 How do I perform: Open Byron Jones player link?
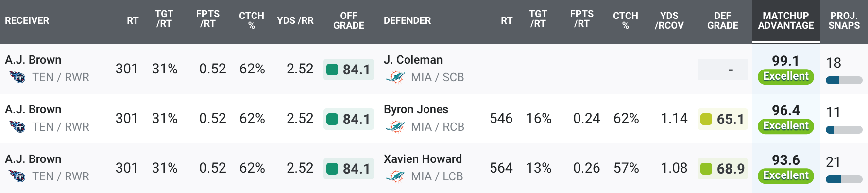tap(416, 109)
